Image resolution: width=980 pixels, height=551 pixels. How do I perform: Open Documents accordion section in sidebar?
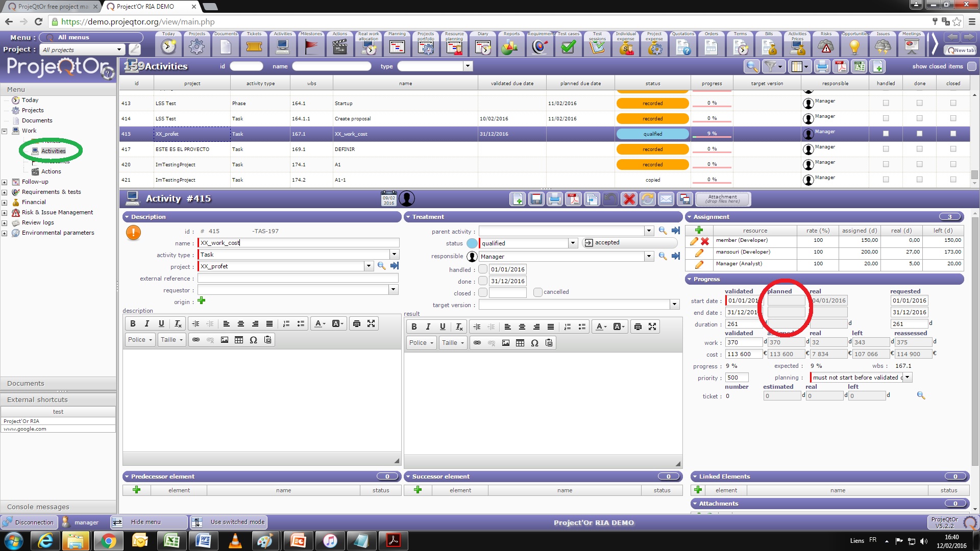26,383
